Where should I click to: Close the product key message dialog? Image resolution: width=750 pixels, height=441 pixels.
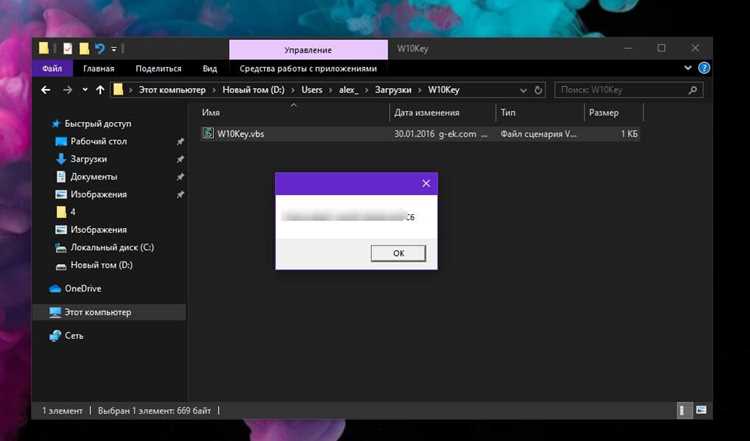pyautogui.click(x=426, y=184)
